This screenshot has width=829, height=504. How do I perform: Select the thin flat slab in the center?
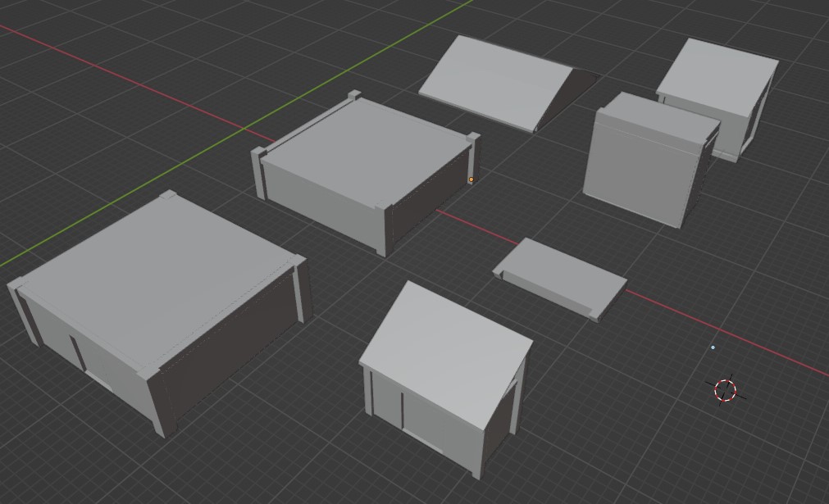click(558, 270)
